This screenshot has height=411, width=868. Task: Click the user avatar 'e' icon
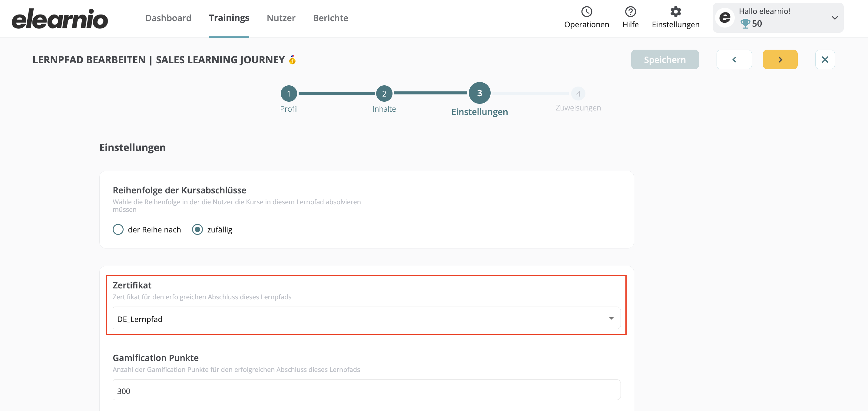click(x=724, y=18)
